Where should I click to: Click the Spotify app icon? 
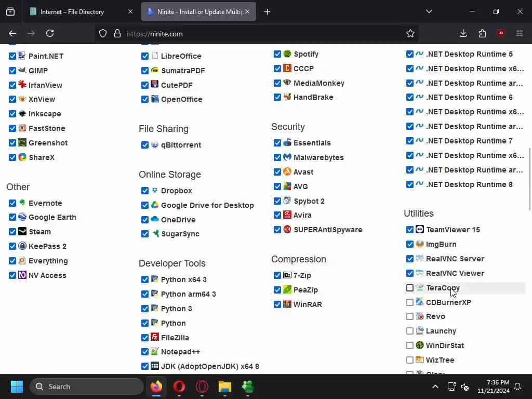tap(287, 54)
